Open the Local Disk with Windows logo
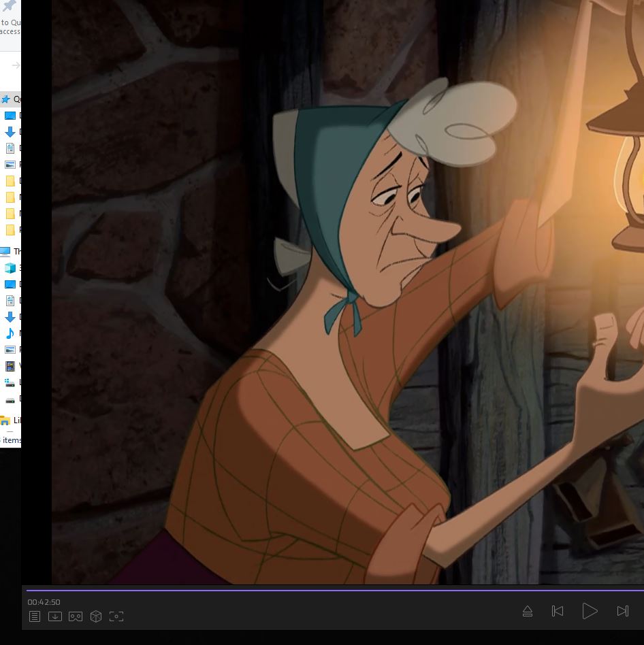Image resolution: width=644 pixels, height=645 pixels. tap(10, 382)
